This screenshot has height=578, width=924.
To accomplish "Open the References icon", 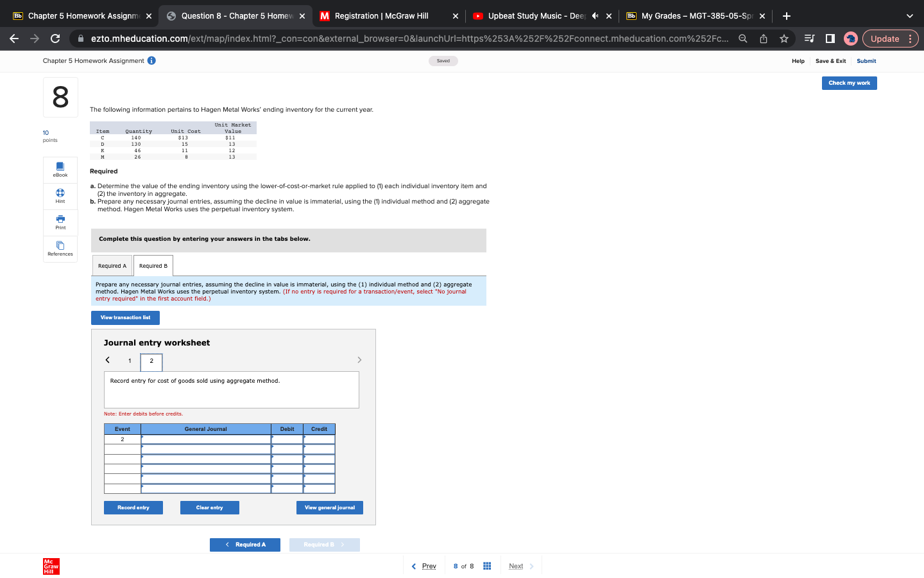I will point(60,249).
